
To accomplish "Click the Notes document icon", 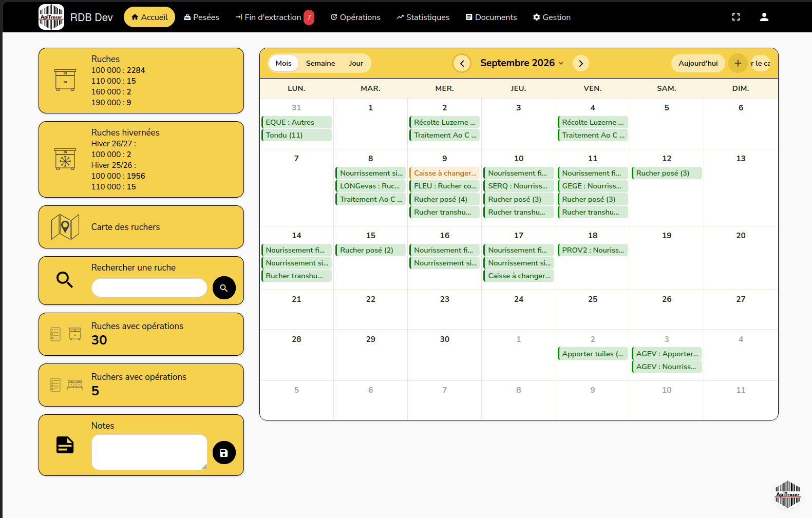I will pyautogui.click(x=65, y=445).
